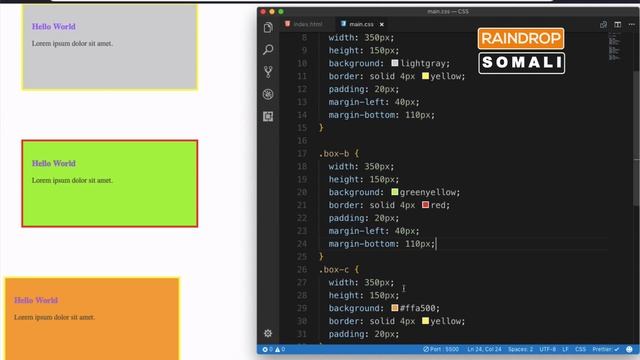640x360 pixels.
Task: Click the Prettier status item
Action: (x=606, y=349)
